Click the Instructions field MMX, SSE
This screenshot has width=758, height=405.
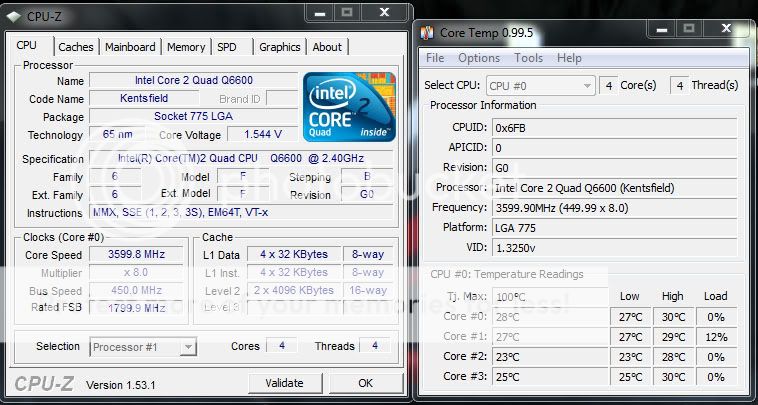pyautogui.click(x=241, y=212)
